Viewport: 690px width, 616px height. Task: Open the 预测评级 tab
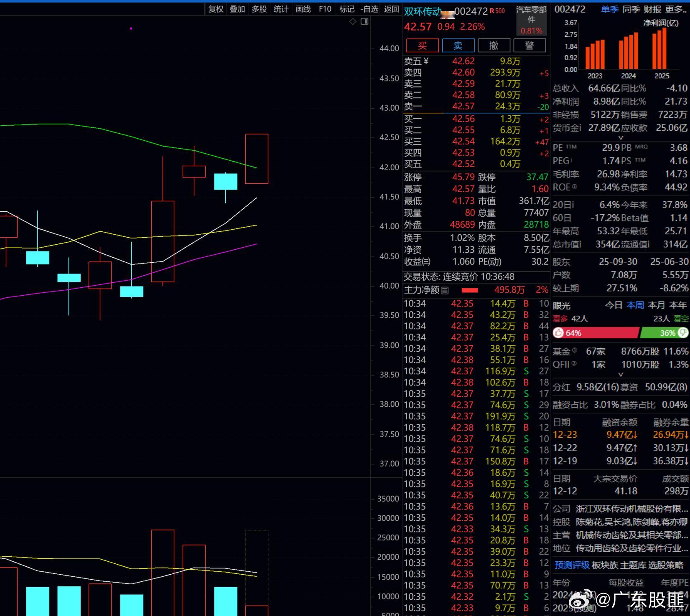572,565
